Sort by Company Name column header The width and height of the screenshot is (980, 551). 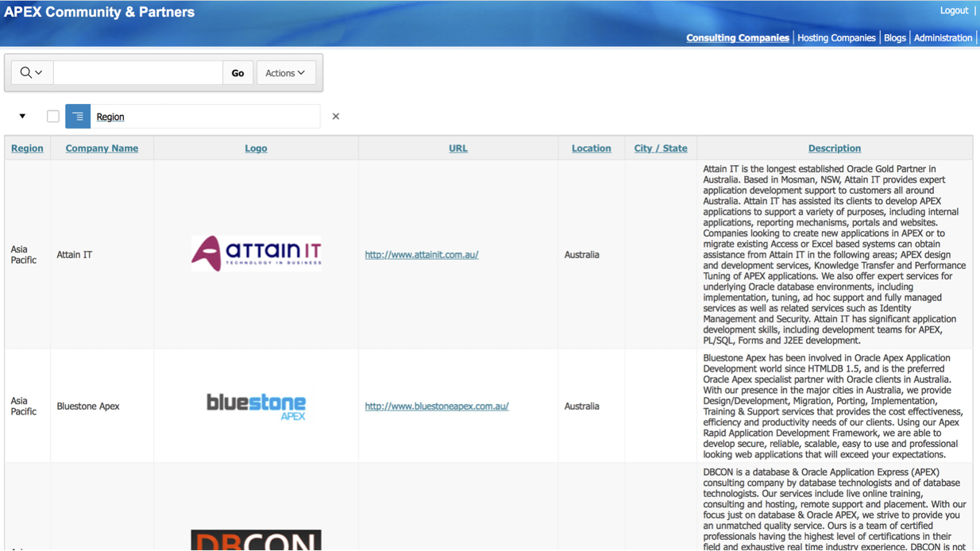coord(102,148)
